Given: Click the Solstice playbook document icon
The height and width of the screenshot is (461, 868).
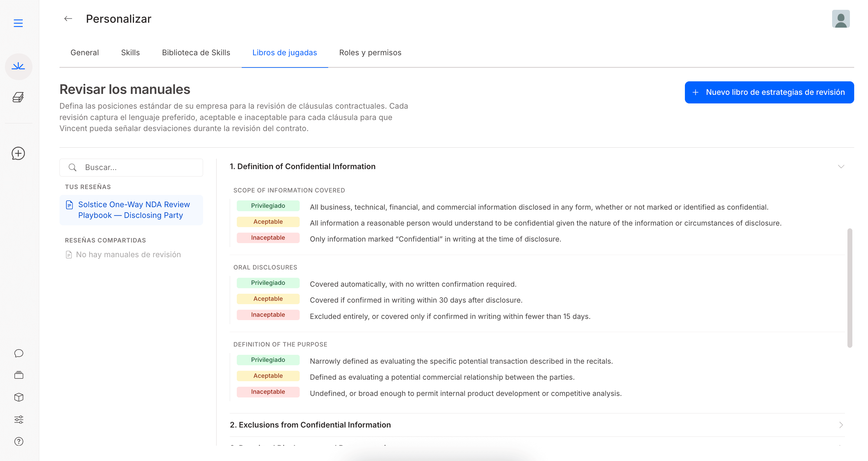Looking at the screenshot, I should coord(69,205).
